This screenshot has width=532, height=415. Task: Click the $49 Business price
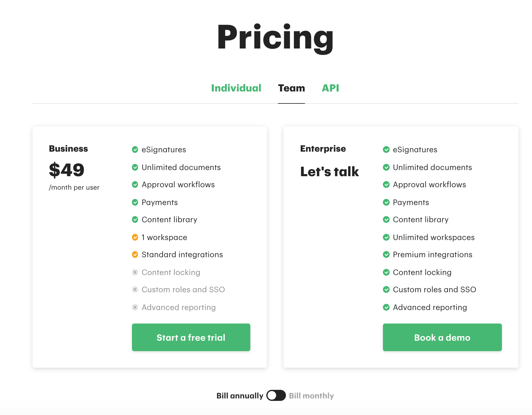click(67, 170)
